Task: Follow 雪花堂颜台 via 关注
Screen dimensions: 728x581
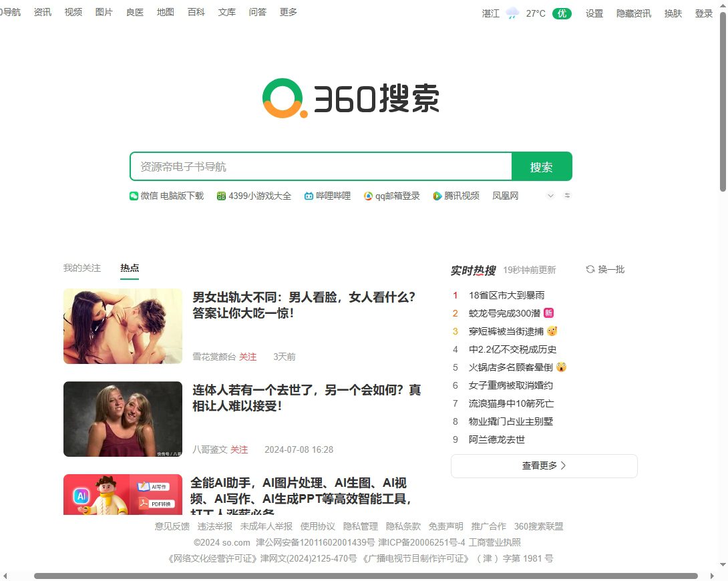Action: point(248,357)
